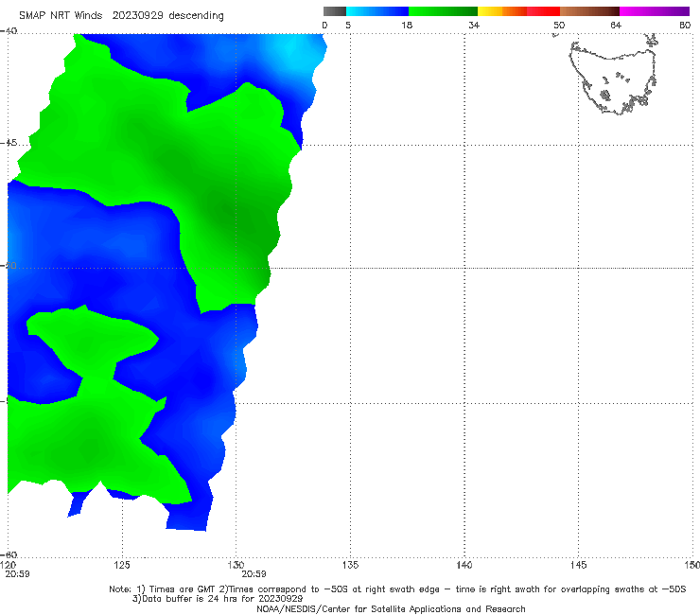Click the 'Times are GMT' note line
700x615 pixels.
point(397,589)
